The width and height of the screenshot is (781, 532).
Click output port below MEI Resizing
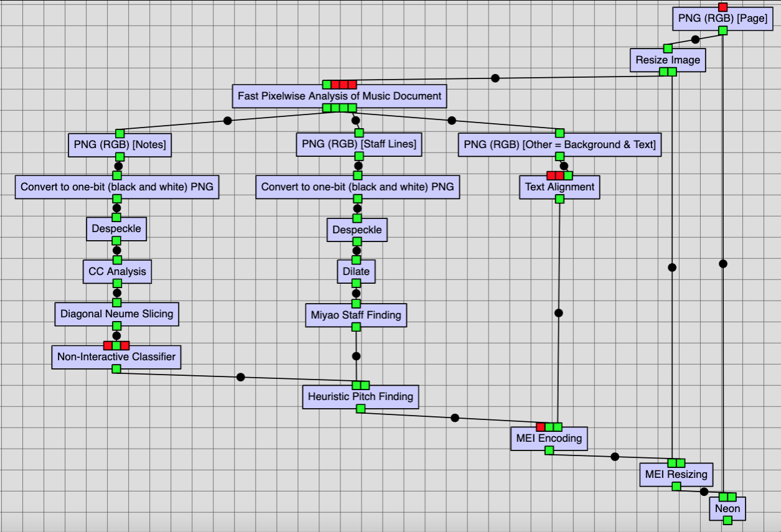[676, 487]
